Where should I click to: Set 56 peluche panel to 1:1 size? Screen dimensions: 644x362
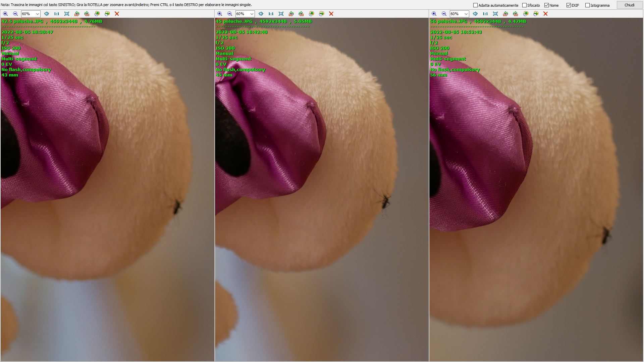485,14
